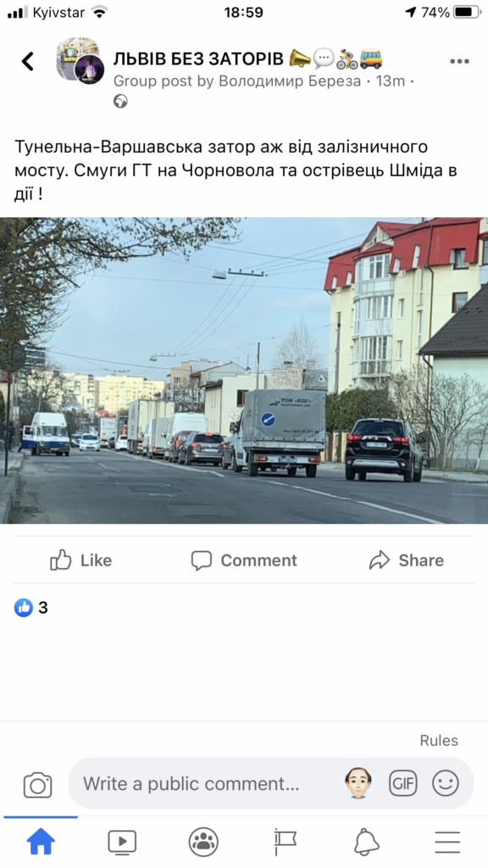
Task: Tap the camera icon to attach photo
Action: 37,784
